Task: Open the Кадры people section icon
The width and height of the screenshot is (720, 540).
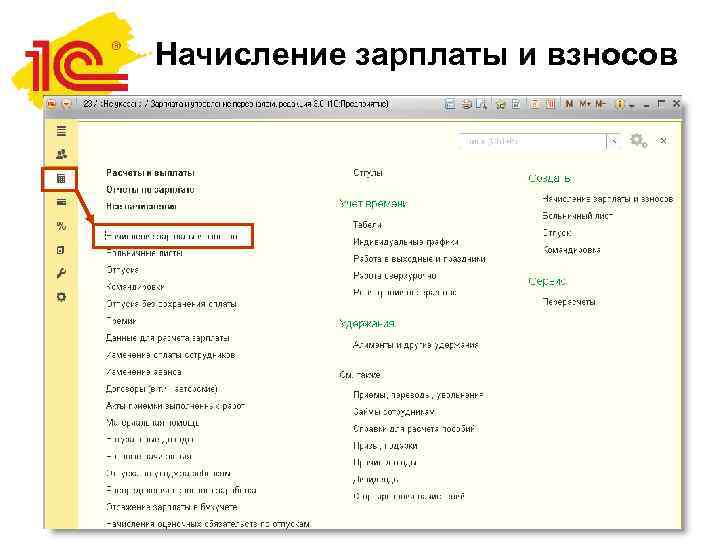Action: 61,154
